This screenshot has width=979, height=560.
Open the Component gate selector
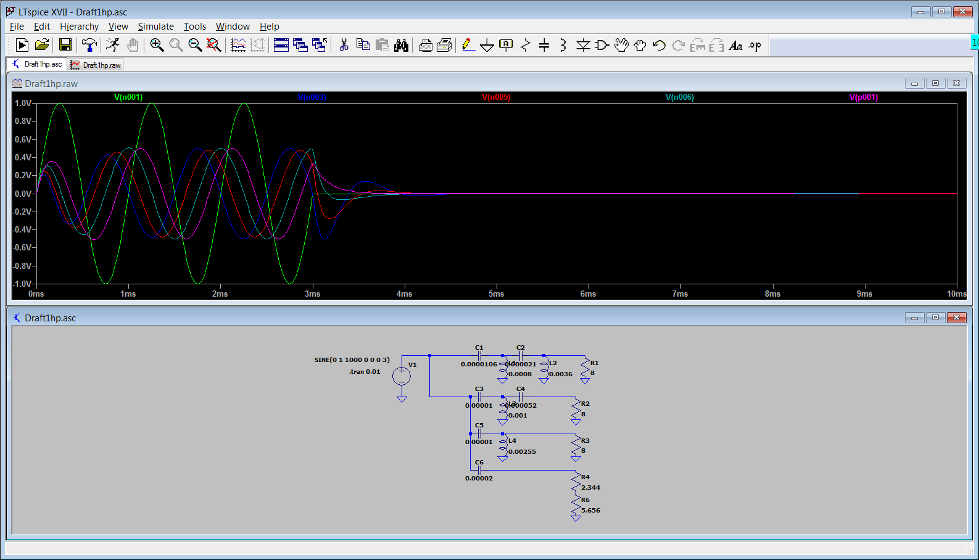pyautogui.click(x=602, y=45)
